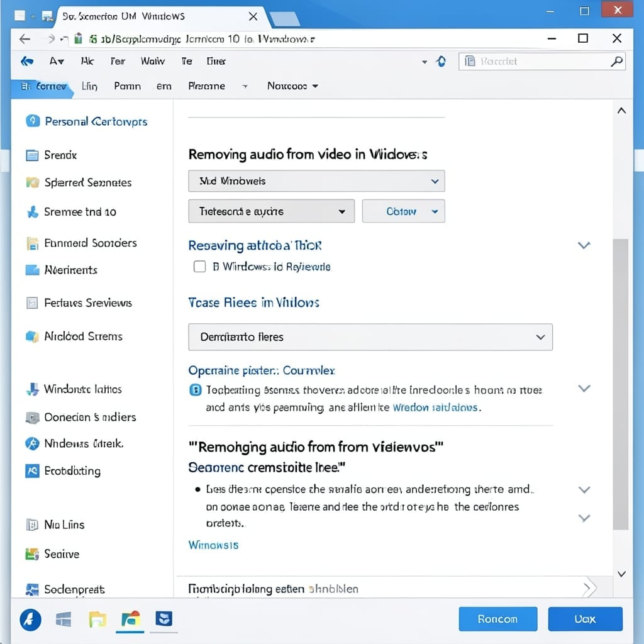Open the Nio Liins icon
Screen dimensions: 644x644
point(32,525)
